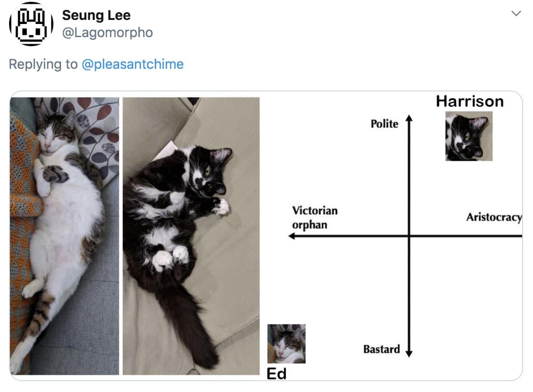Click Harrison's cat picture on the chart
The width and height of the screenshot is (533, 392).
click(x=469, y=136)
